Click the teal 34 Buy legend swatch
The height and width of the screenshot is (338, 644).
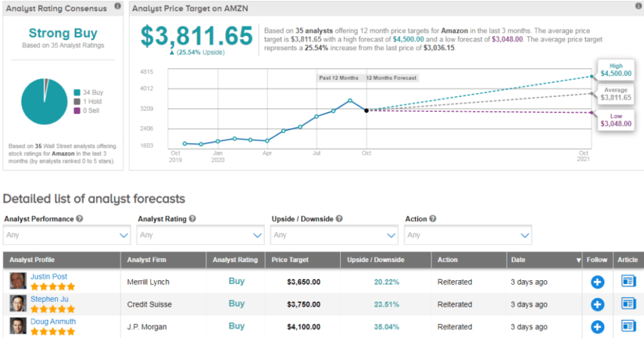77,92
